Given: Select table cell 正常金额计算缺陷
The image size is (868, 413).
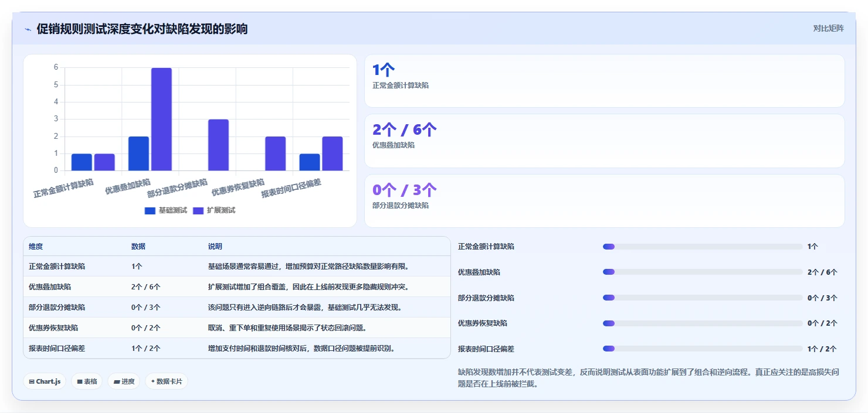Looking at the screenshot, I should [x=57, y=267].
